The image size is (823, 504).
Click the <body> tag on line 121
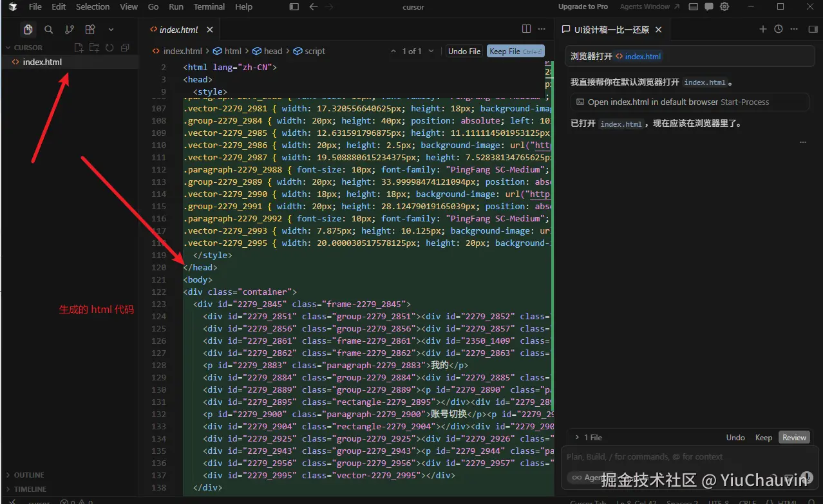[x=197, y=279]
